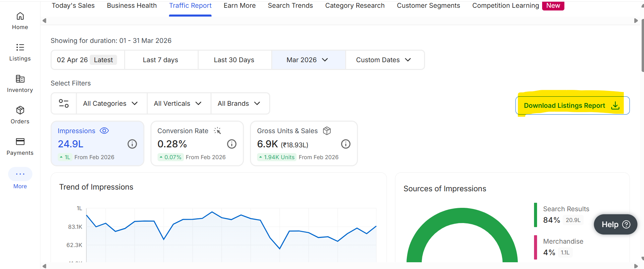The width and height of the screenshot is (644, 269).
Task: Open the Help button
Action: click(615, 225)
